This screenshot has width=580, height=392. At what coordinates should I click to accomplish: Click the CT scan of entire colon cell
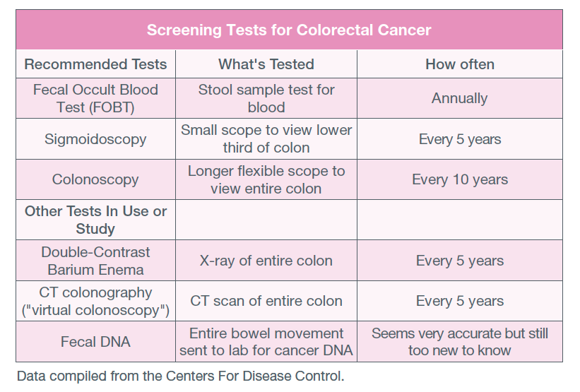(266, 301)
